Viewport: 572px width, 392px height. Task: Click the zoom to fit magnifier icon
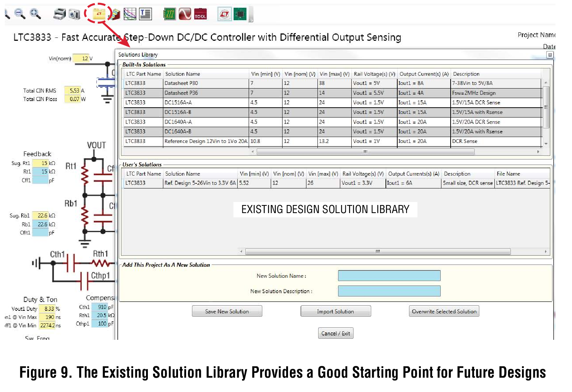click(x=35, y=14)
